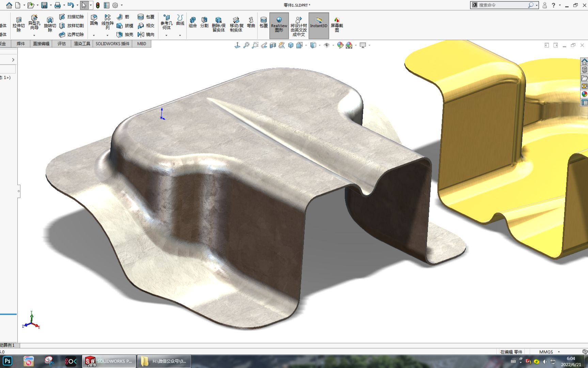
Task: Choose Boundary Cut (边界切除)
Action: (72, 34)
